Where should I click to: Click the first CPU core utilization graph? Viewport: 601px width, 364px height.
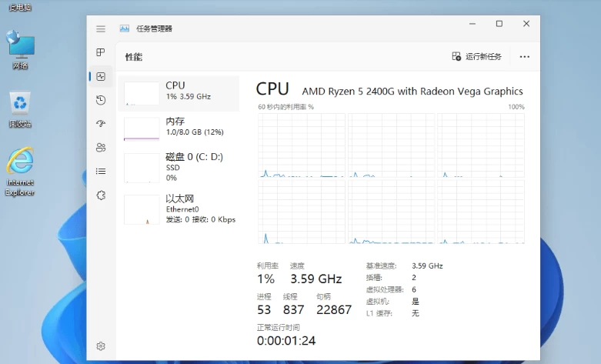coord(300,145)
